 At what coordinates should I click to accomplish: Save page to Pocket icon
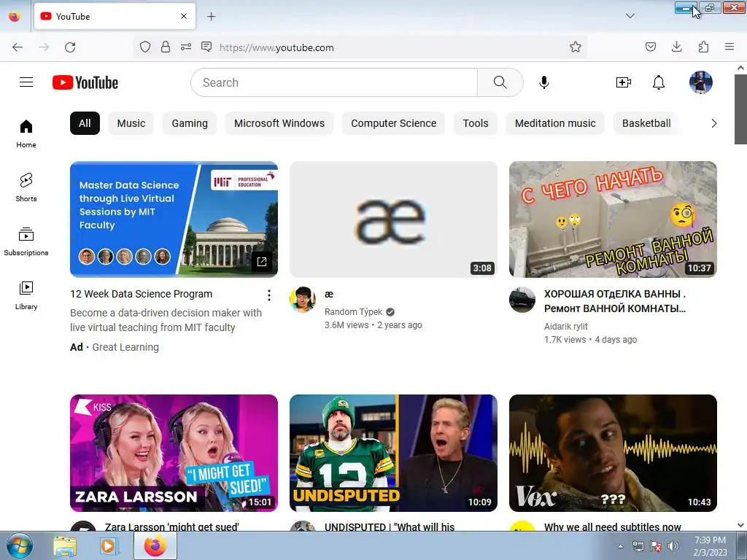(650, 47)
